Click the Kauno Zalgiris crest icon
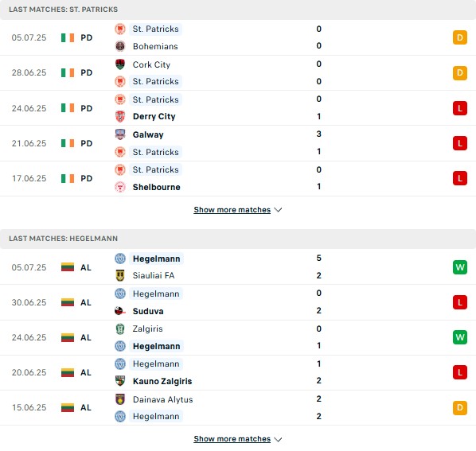This screenshot has width=476, height=451. coord(120,381)
